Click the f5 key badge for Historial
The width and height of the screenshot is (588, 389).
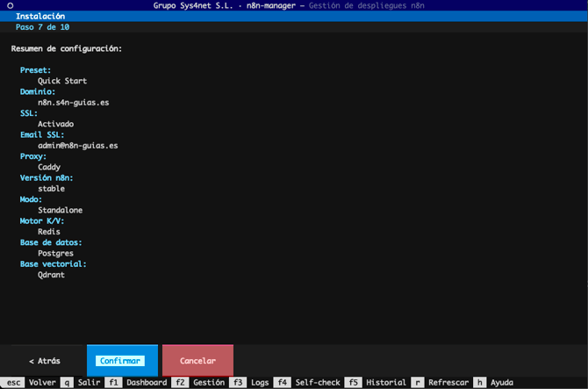click(x=353, y=383)
